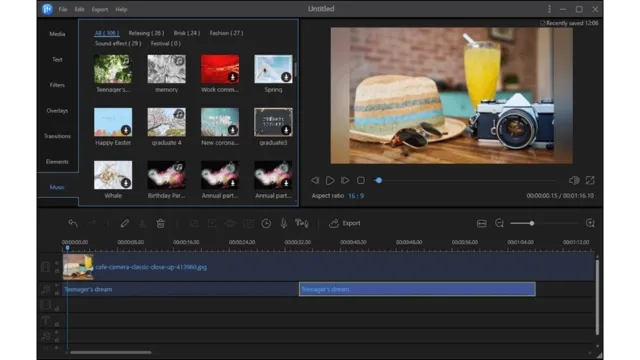Play the preview video
This screenshot has height=360, width=640.
tap(330, 180)
